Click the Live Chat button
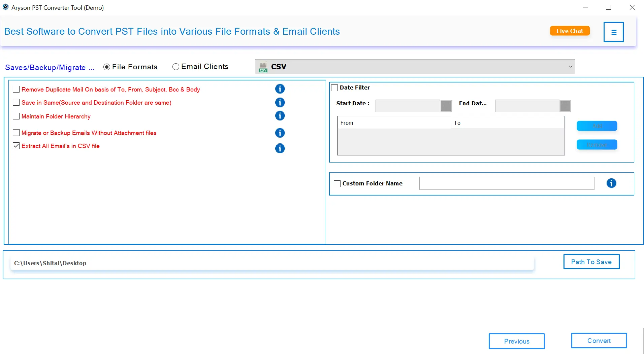Image resolution: width=644 pixels, height=354 pixels. [x=570, y=31]
